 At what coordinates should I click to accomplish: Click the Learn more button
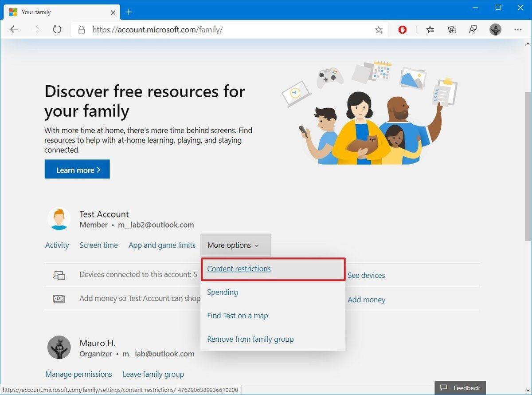pos(77,169)
